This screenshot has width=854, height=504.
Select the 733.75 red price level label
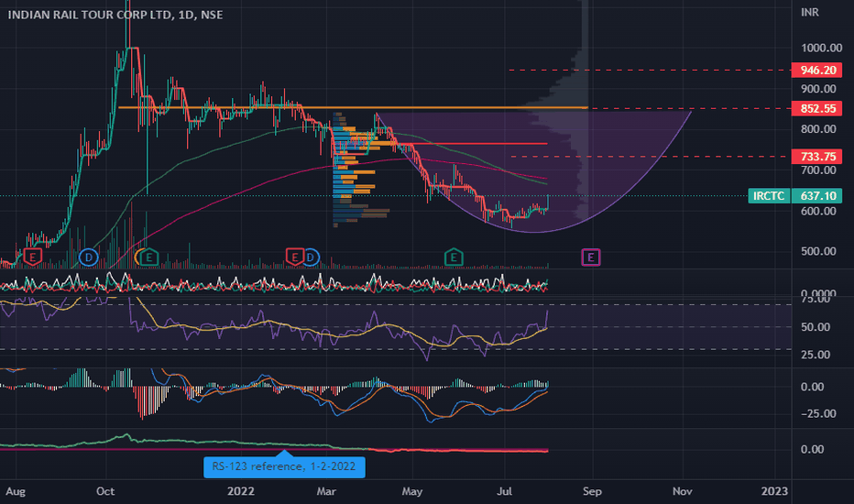(817, 157)
